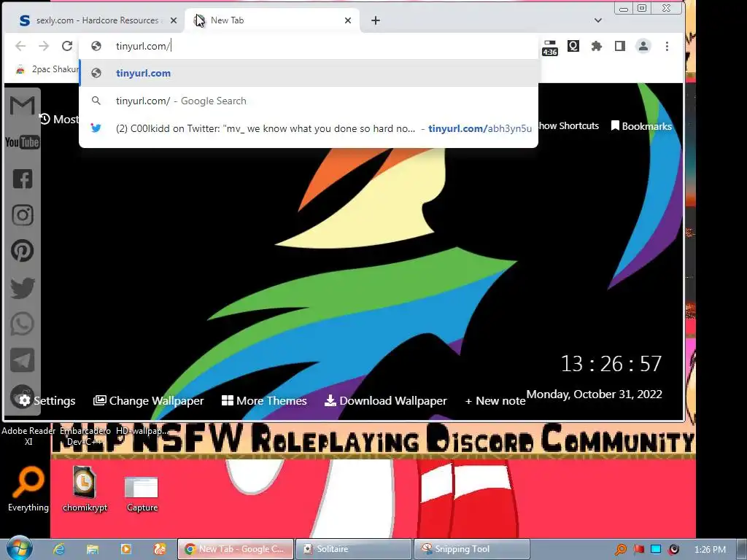Open Gmail from the left sidebar
The image size is (747, 560).
tap(23, 105)
